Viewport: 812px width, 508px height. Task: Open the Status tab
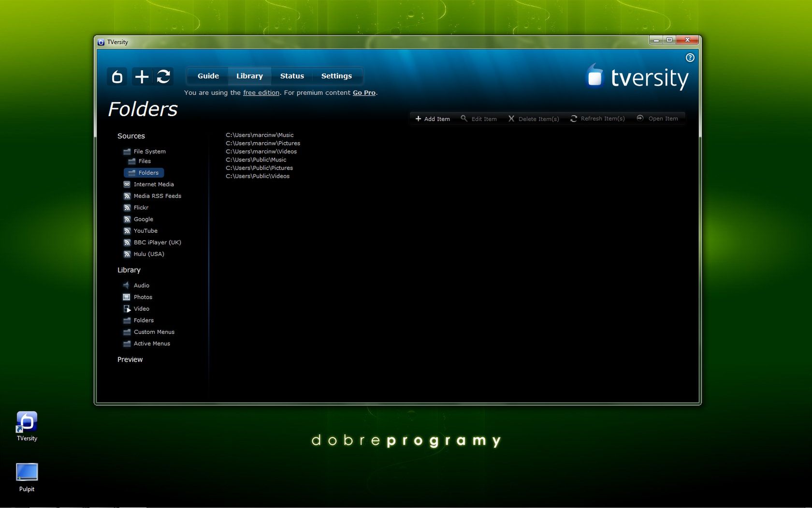coord(292,76)
